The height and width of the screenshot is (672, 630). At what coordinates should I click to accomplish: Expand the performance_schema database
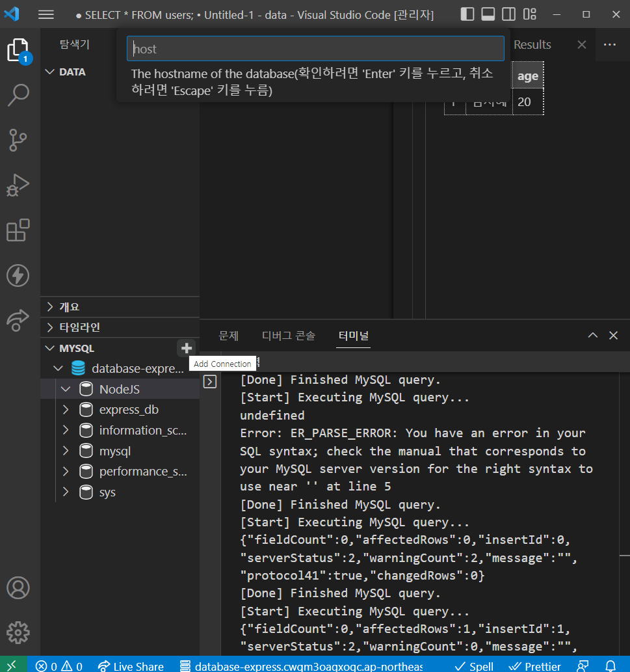coord(66,472)
